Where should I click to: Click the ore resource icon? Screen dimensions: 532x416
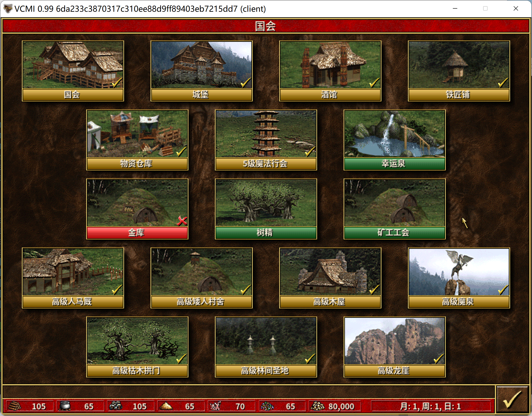[115, 406]
